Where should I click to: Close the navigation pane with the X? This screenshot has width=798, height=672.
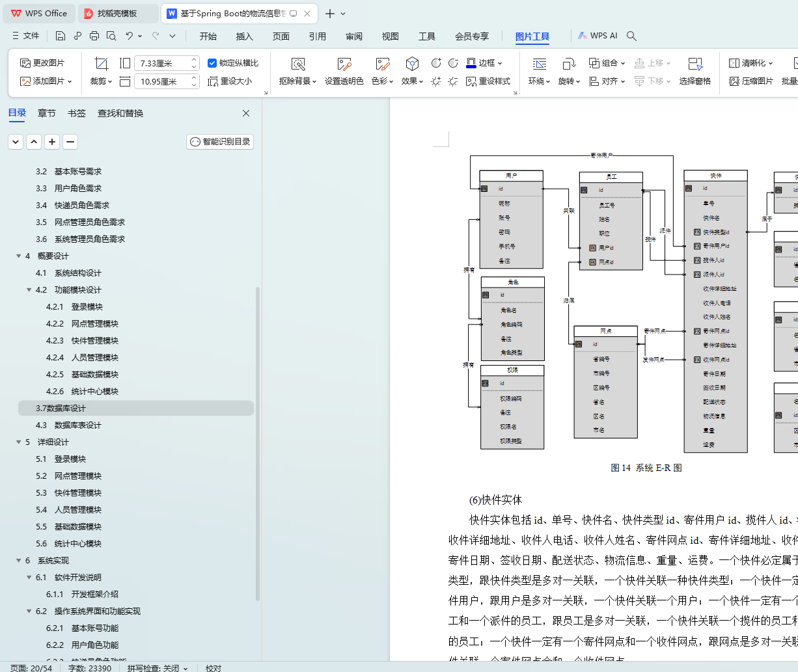(x=246, y=113)
